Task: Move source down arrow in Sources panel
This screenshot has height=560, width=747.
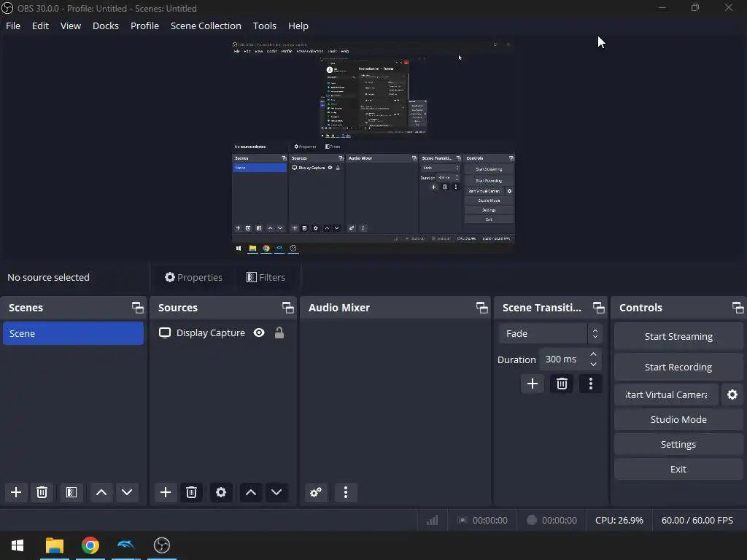Action: click(276, 492)
